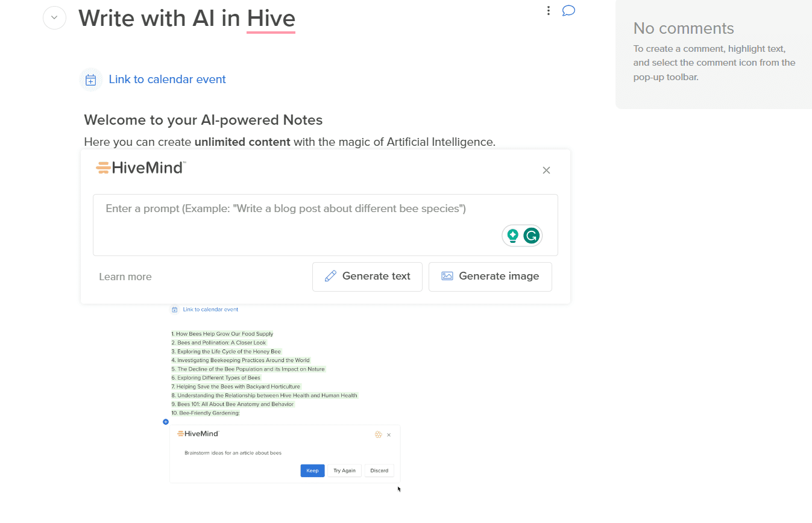Close the HiveMind prompt dialog

point(546,170)
